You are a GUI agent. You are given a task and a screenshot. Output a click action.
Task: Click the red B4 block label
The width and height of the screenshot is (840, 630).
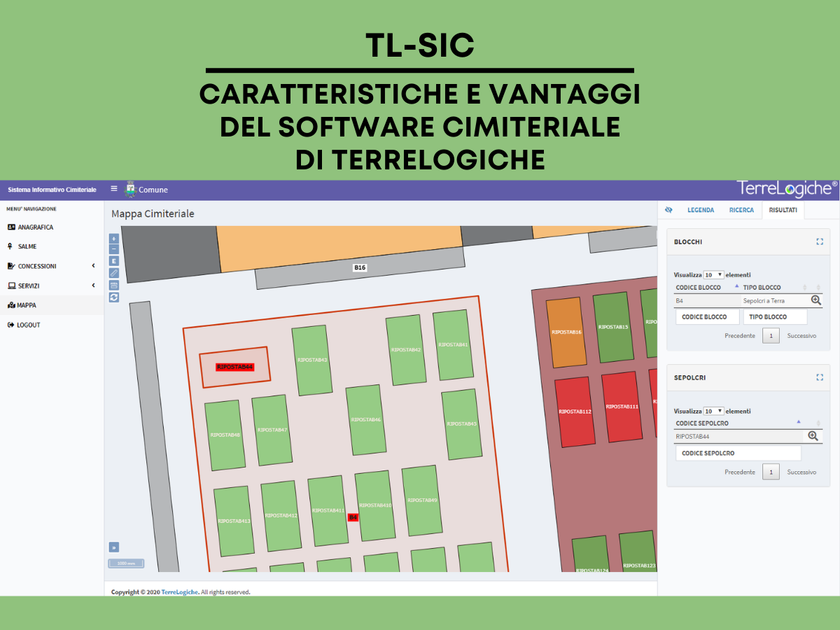click(x=353, y=517)
